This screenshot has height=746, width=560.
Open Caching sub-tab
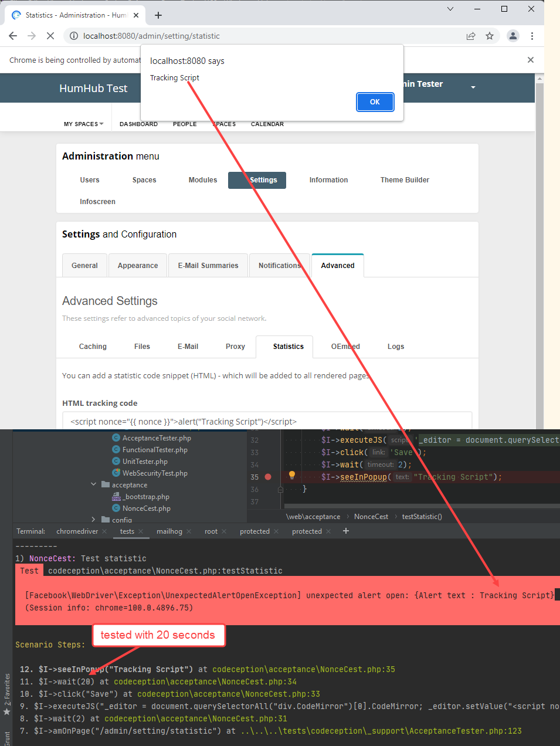(x=93, y=347)
